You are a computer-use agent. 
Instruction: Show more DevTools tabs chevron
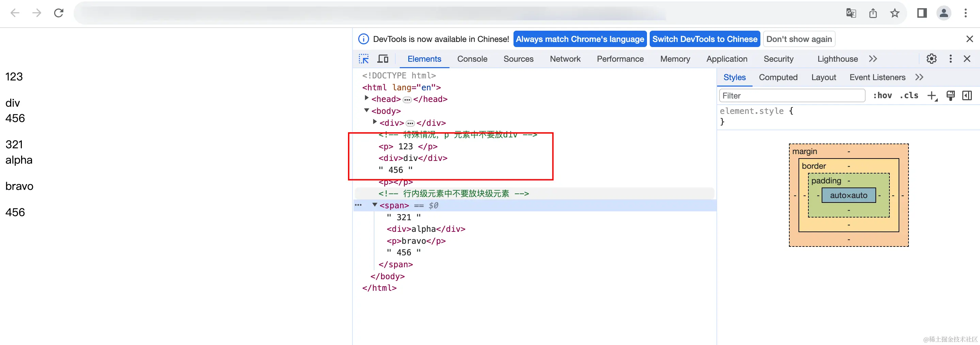click(873, 59)
